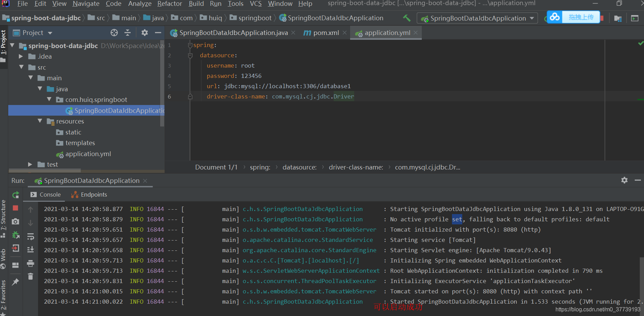
Task: Click the 拖拽上传 upload button
Action: click(x=581, y=17)
